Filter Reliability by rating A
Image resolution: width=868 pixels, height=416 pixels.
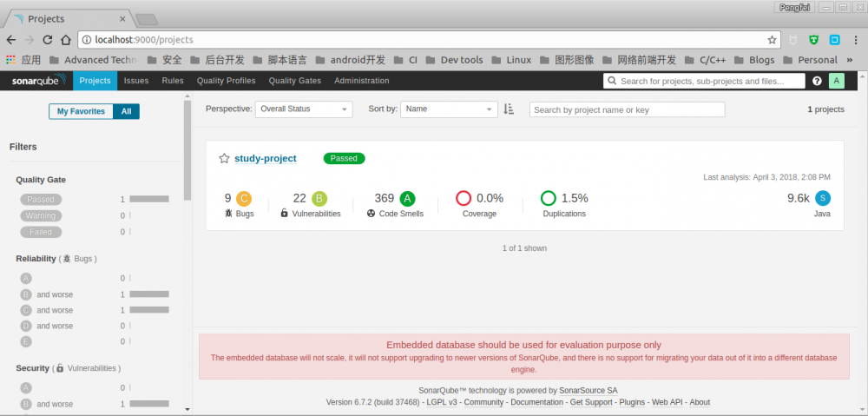pos(25,278)
